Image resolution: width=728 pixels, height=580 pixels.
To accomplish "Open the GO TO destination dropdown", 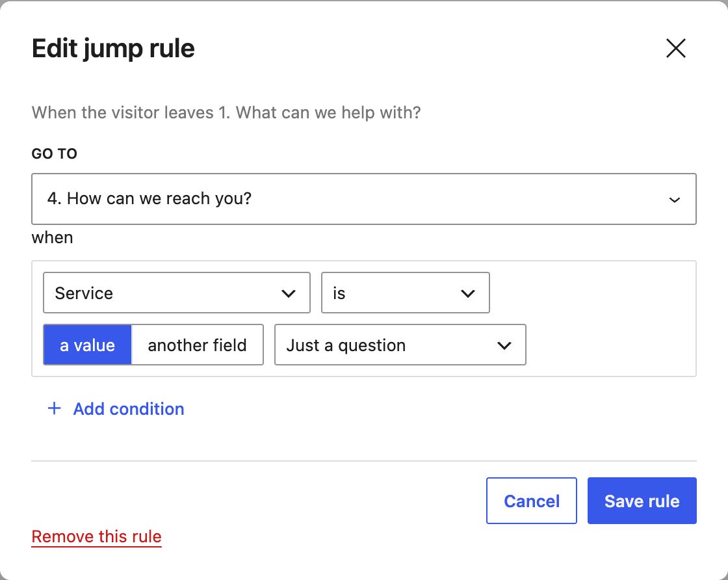I will coord(364,199).
